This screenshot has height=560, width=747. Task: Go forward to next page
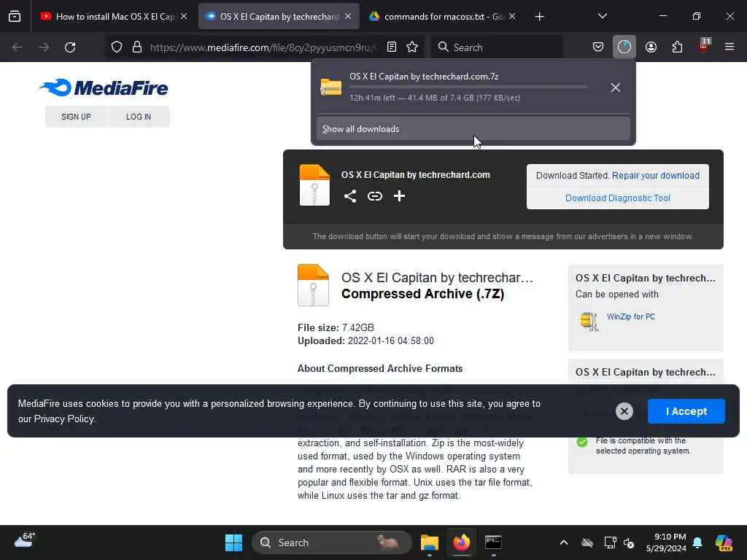click(x=44, y=47)
